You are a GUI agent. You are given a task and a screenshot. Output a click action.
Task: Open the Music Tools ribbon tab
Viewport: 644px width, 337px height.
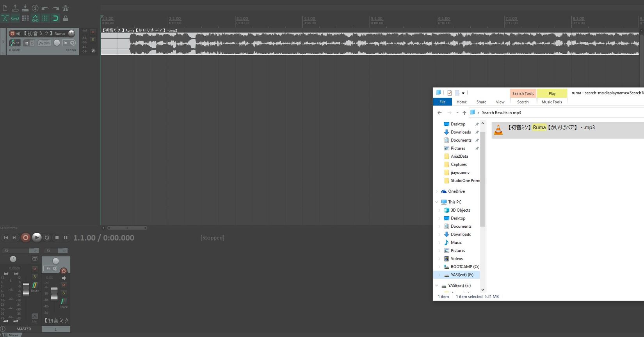[551, 102]
